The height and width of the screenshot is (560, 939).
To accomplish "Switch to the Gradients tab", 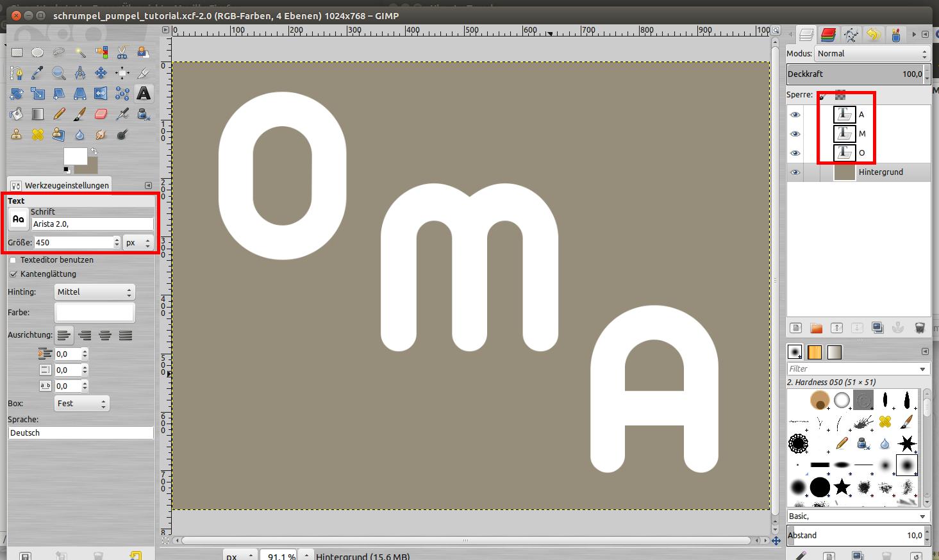I will [x=834, y=352].
